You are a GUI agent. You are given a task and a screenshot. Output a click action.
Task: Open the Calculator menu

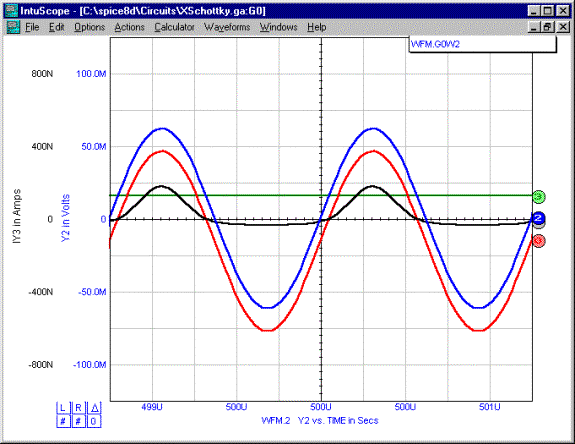[174, 27]
